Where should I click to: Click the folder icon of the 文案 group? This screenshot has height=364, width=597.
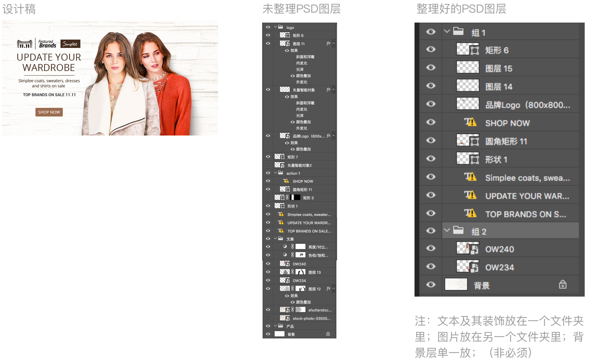point(281,238)
